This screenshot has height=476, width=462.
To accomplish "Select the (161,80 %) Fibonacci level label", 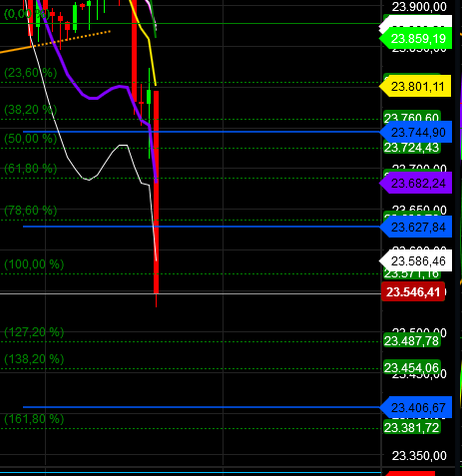I will 34,419.
